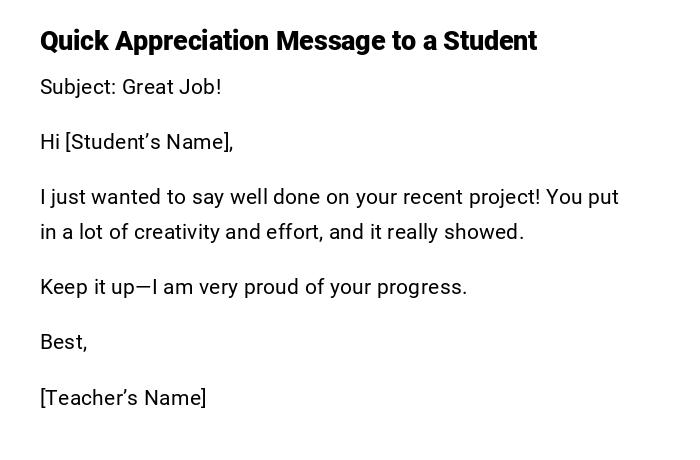This screenshot has height=460, width=700.
Task: Click the '[Student's Name]' placeholder
Action: (x=149, y=142)
